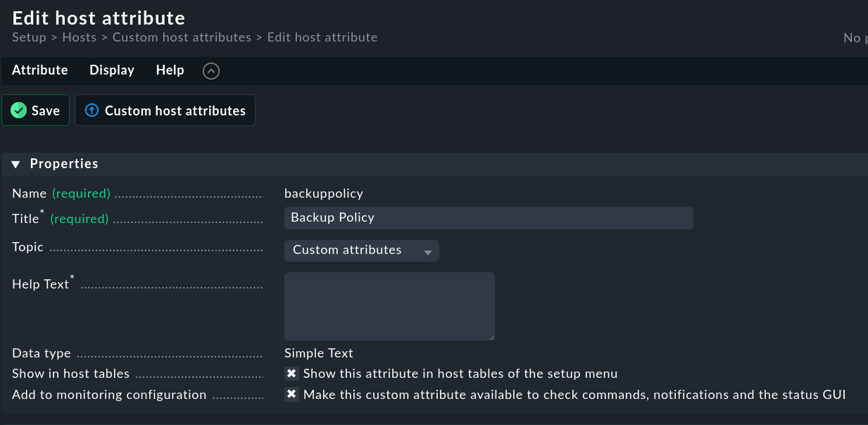This screenshot has height=425, width=868.
Task: Click Edit host attribute in the breadcrumb
Action: [x=322, y=37]
